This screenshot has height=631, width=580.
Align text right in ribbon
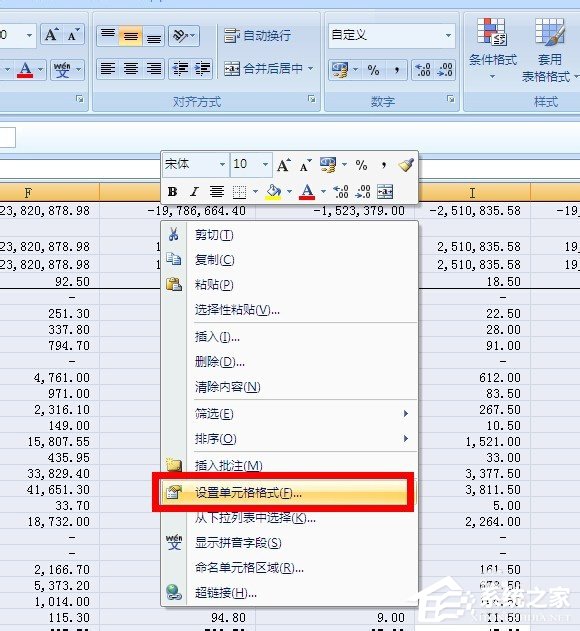tap(153, 69)
